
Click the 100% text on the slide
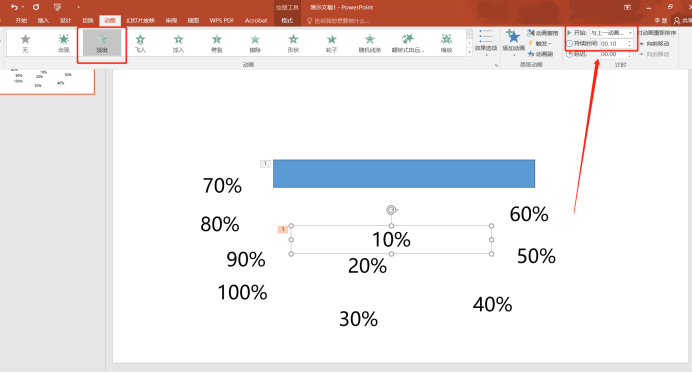[242, 292]
